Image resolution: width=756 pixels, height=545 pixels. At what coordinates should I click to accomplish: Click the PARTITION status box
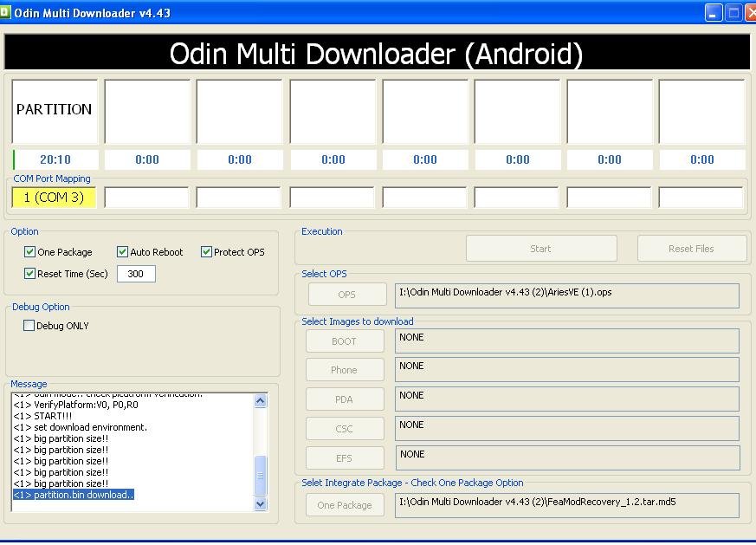click(55, 112)
